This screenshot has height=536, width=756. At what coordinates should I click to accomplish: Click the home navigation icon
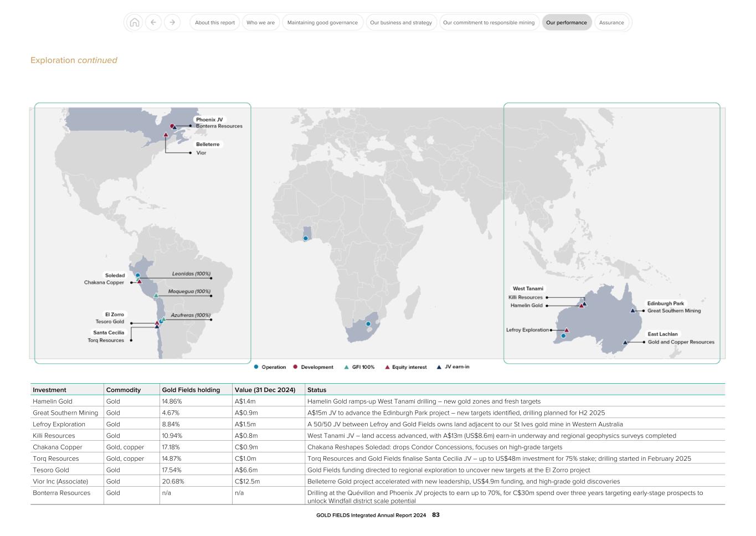pos(133,22)
